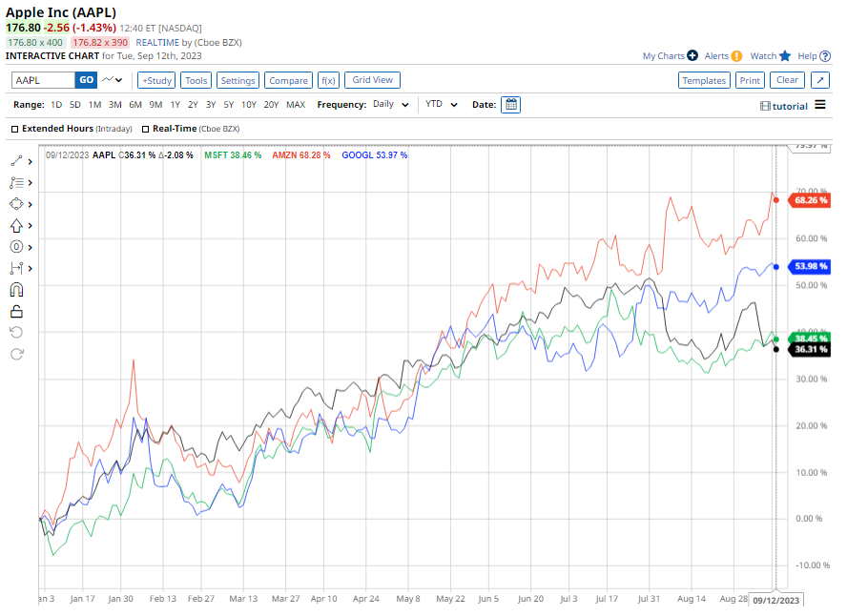Click the AMZN 68.28 % legend entry
Screen dimensions: 847x616
[x=300, y=154]
